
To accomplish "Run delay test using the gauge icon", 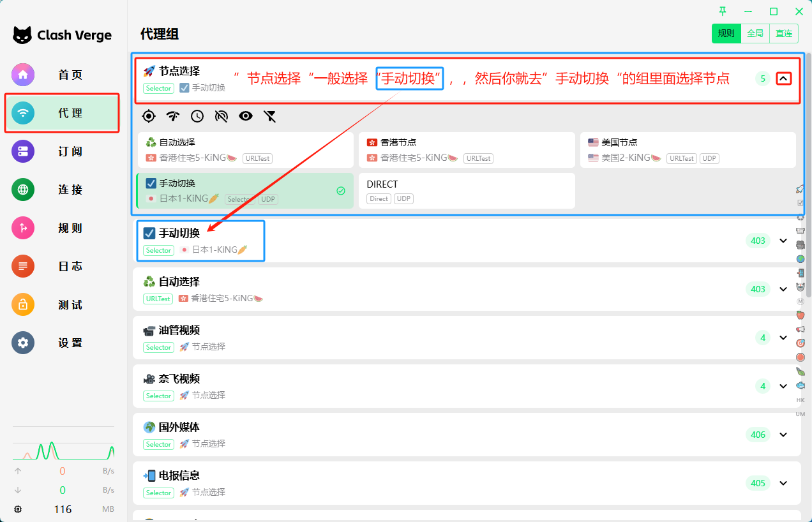I will (x=173, y=116).
